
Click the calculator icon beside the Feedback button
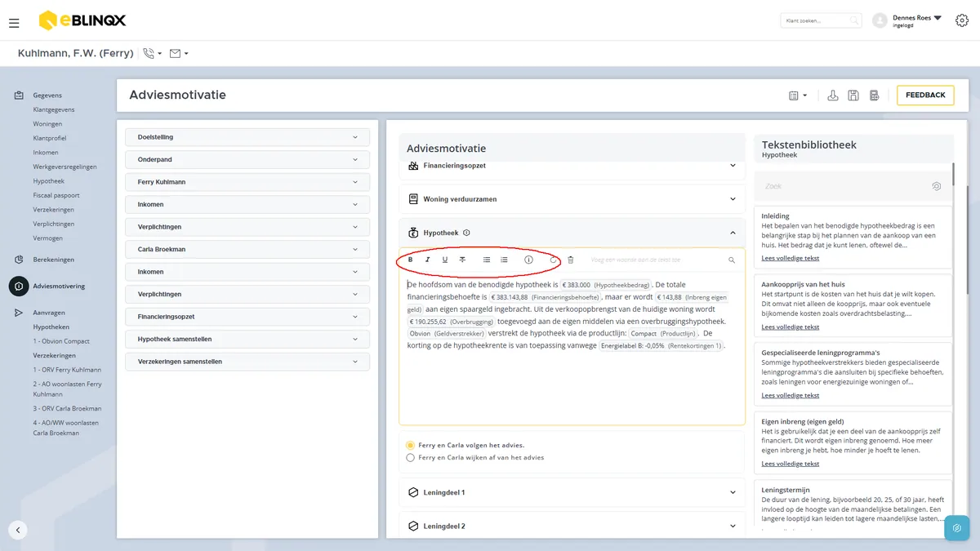click(x=874, y=96)
